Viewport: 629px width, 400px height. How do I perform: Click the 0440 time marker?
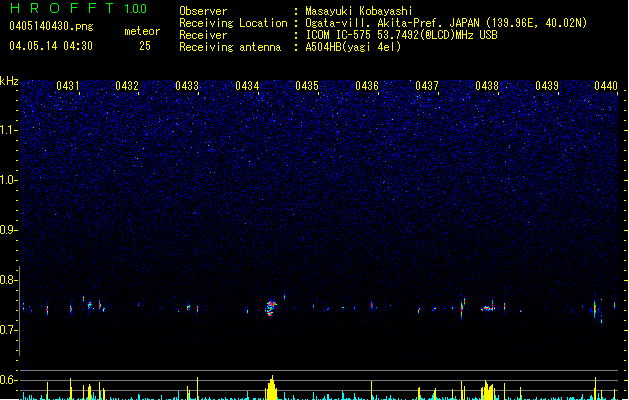point(606,86)
